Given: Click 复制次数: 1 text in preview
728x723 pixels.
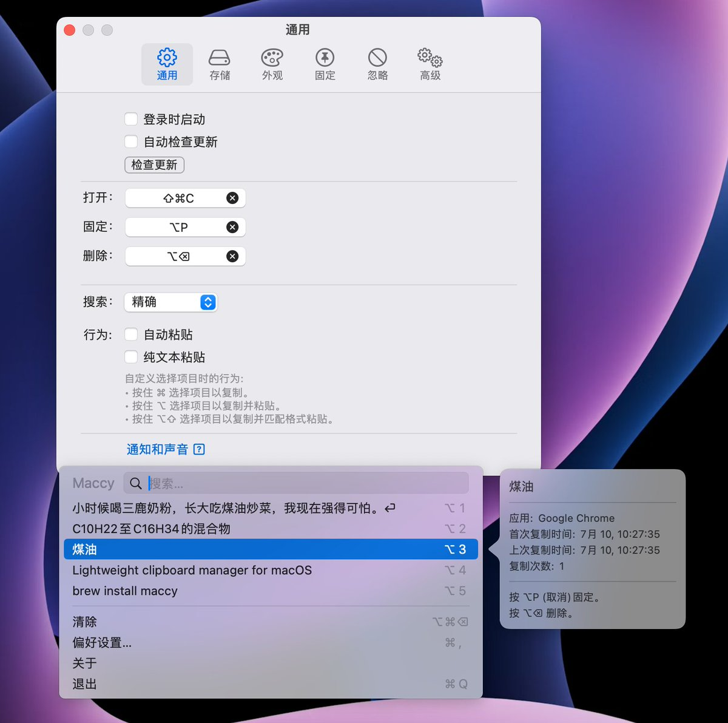Looking at the screenshot, I should tap(537, 566).
